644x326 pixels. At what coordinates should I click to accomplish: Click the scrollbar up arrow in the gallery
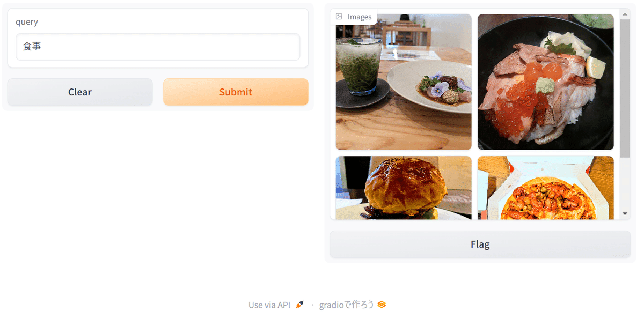tap(625, 13)
